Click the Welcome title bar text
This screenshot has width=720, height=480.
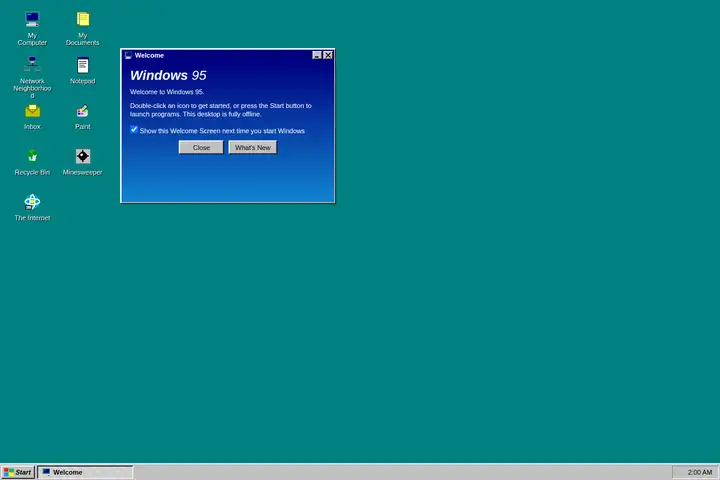pos(149,56)
